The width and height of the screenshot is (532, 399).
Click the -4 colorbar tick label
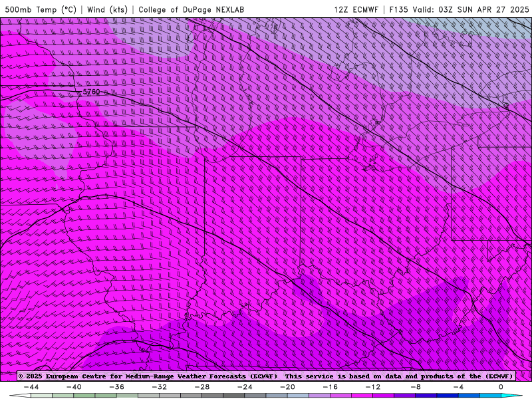pyautogui.click(x=458, y=387)
